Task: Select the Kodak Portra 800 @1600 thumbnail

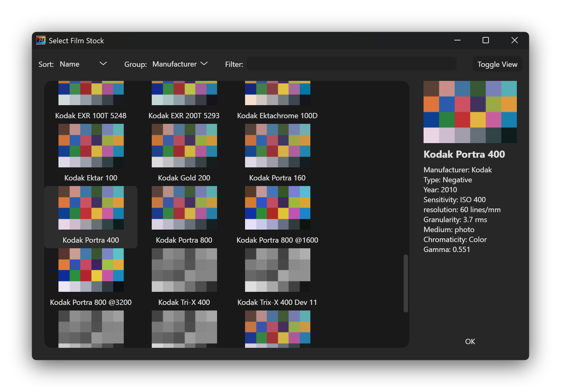Action: (278, 208)
